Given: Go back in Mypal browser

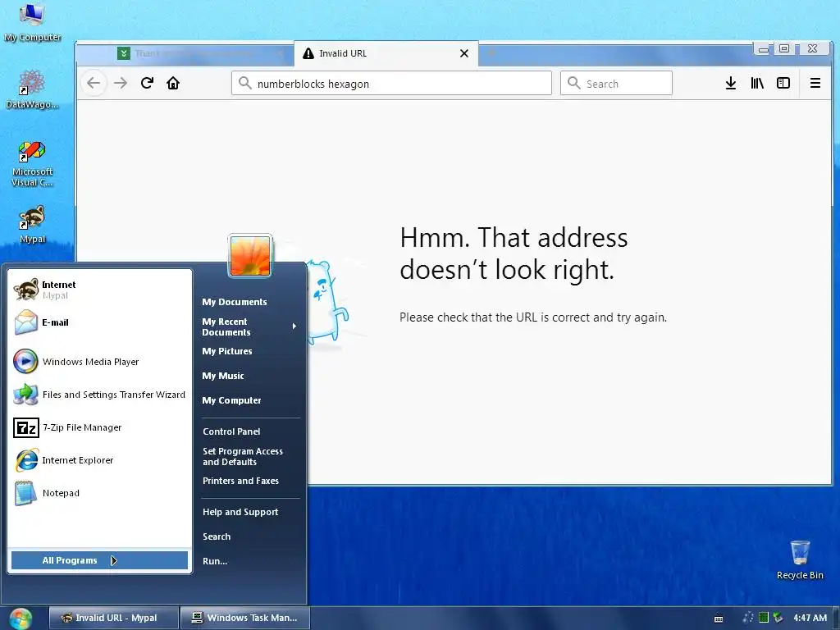Looking at the screenshot, I should [x=94, y=83].
